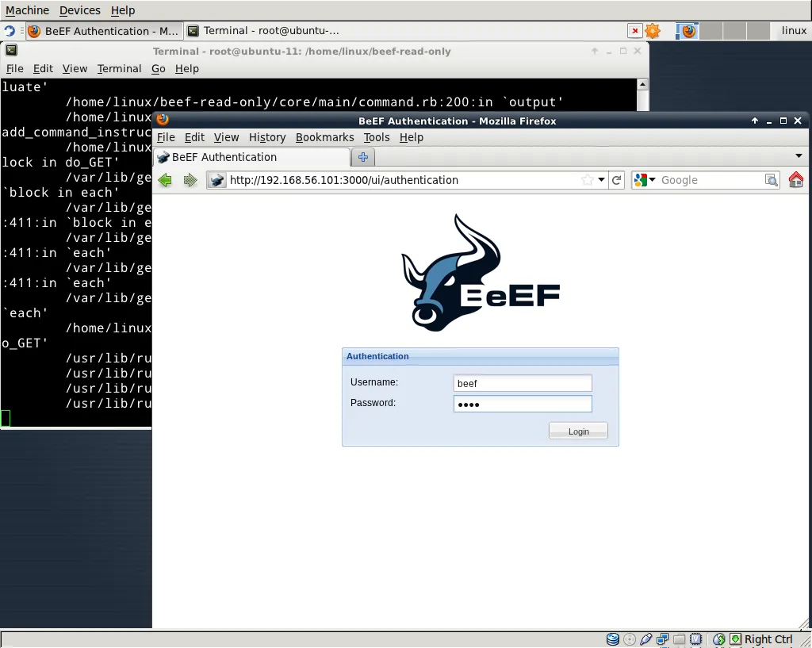Click the Firefox back arrow button
Image resolution: width=812 pixels, height=648 pixels.
(x=165, y=180)
